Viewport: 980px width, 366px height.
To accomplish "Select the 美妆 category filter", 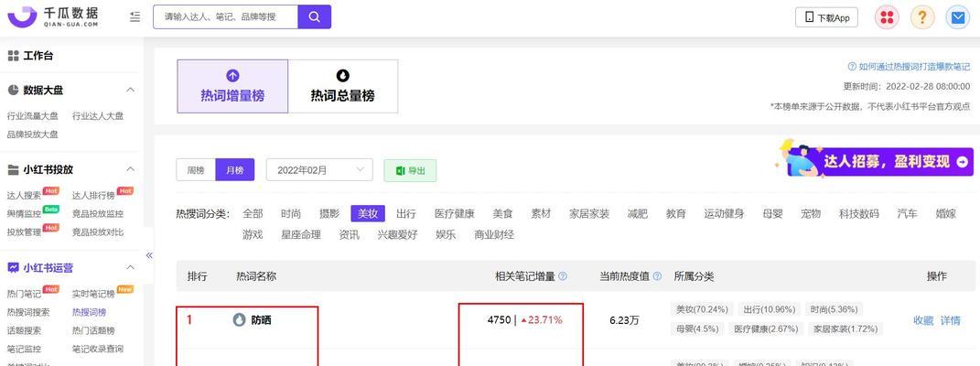I will pos(368,213).
